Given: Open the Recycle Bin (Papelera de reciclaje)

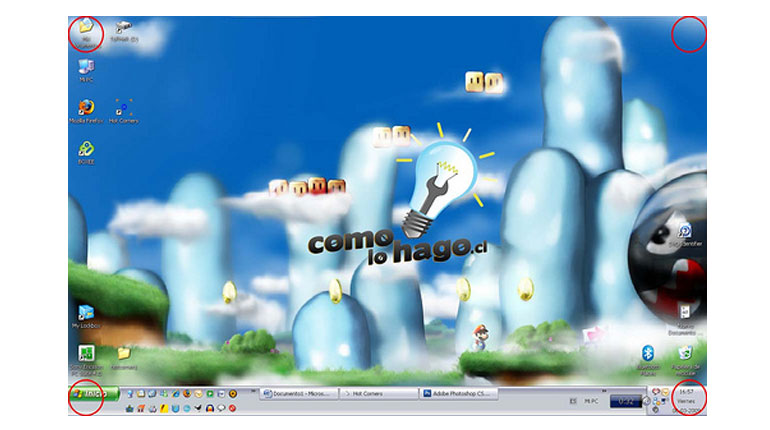Looking at the screenshot, I should (685, 354).
